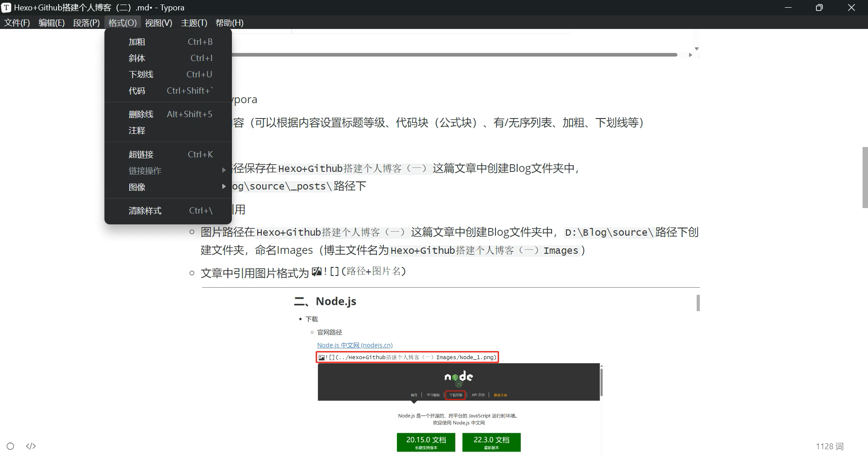Click image icon before ![] markdown syntax

tap(316, 271)
